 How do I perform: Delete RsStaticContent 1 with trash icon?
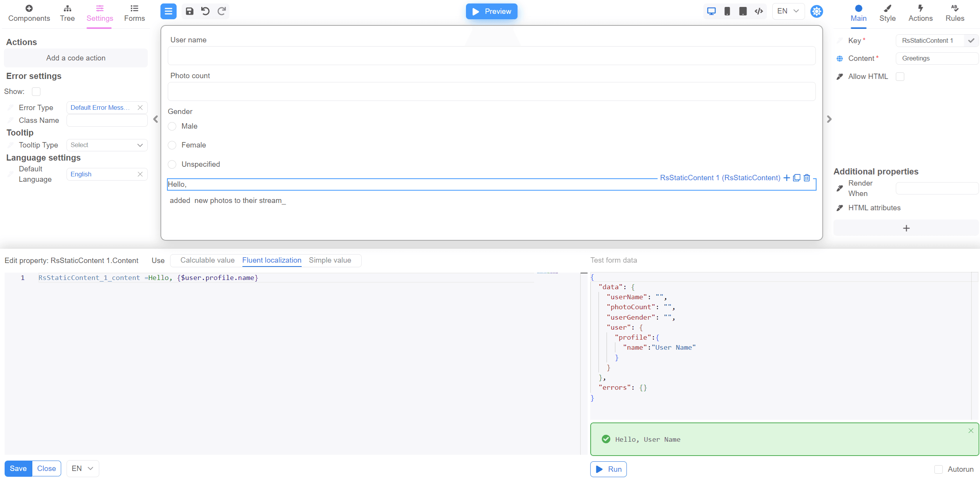pos(807,178)
